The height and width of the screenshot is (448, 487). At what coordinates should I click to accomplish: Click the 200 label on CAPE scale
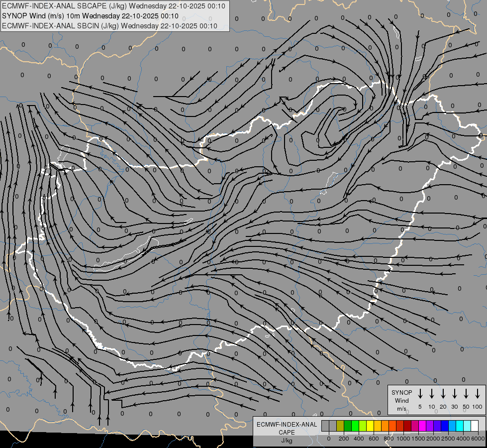(x=344, y=439)
